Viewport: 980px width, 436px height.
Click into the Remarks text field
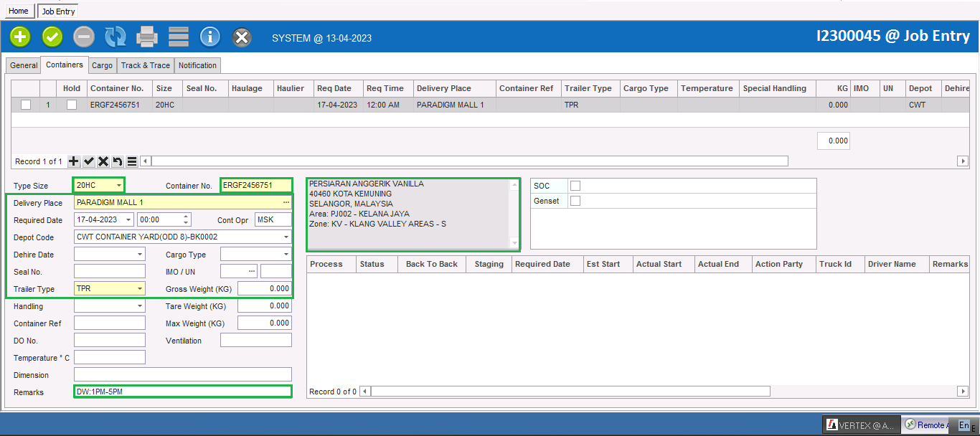(182, 392)
